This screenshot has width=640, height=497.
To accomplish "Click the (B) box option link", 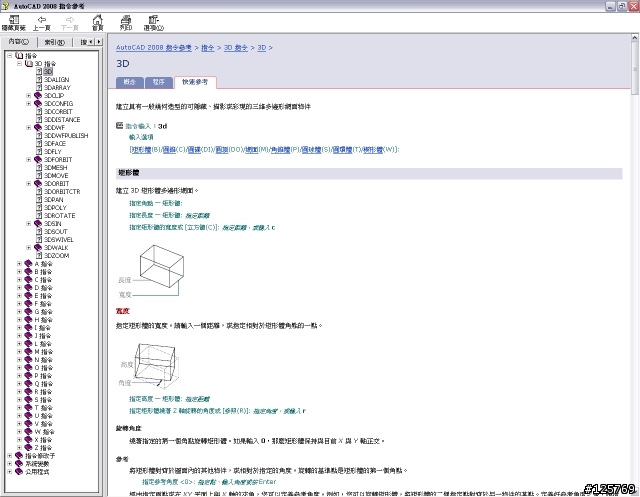I will pyautogui.click(x=141, y=149).
